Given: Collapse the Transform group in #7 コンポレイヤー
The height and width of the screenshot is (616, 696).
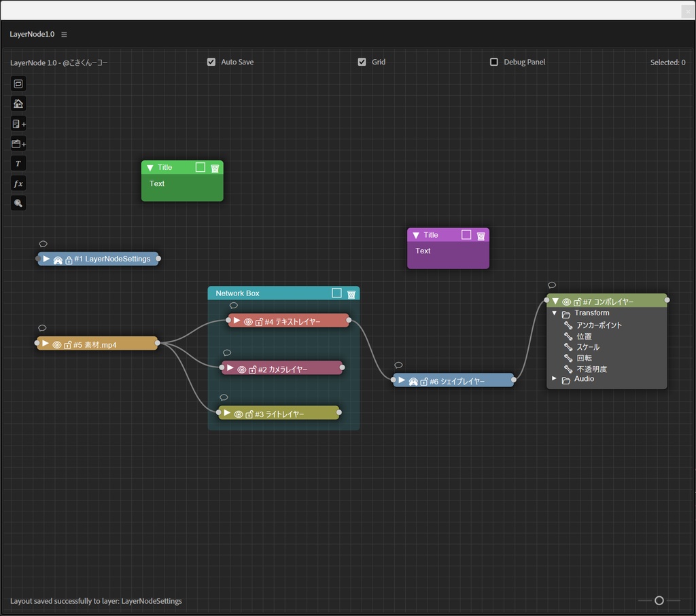Looking at the screenshot, I should point(555,313).
